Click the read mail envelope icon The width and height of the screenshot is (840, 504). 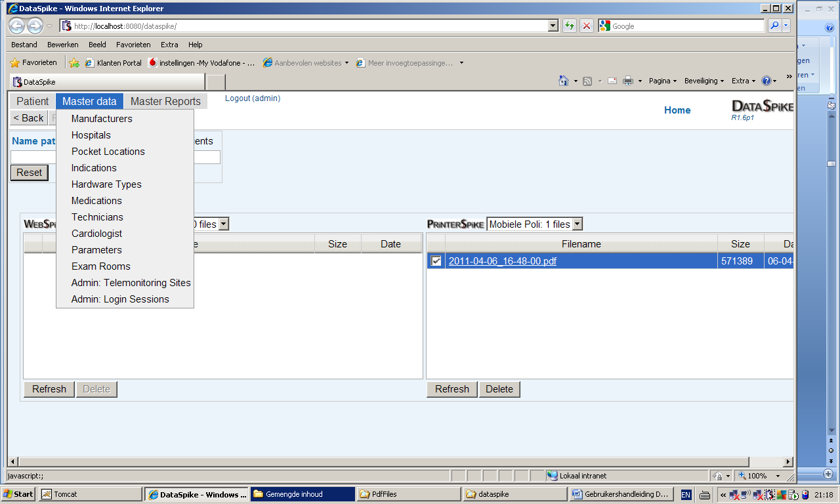(612, 81)
